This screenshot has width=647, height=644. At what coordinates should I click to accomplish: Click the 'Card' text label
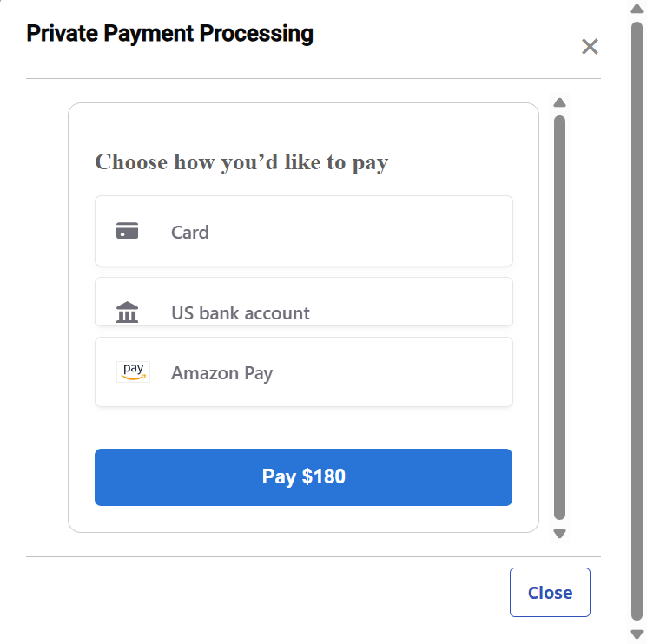point(190,232)
